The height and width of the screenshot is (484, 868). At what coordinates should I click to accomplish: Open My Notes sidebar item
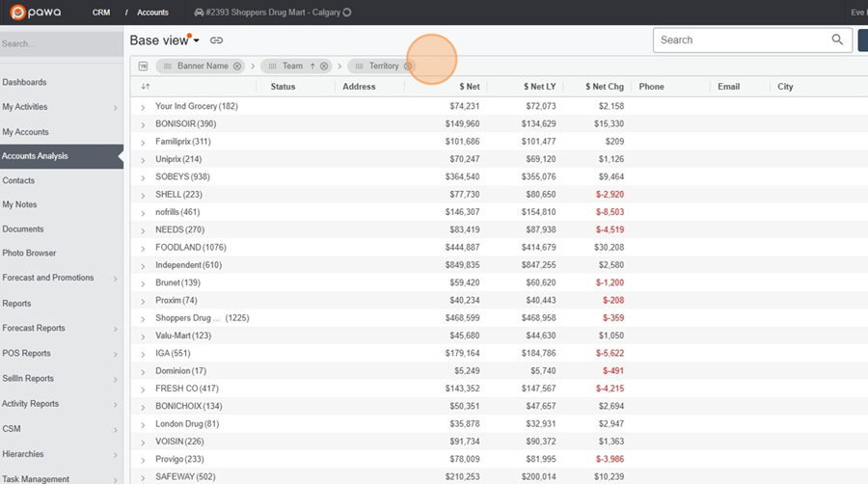click(19, 204)
